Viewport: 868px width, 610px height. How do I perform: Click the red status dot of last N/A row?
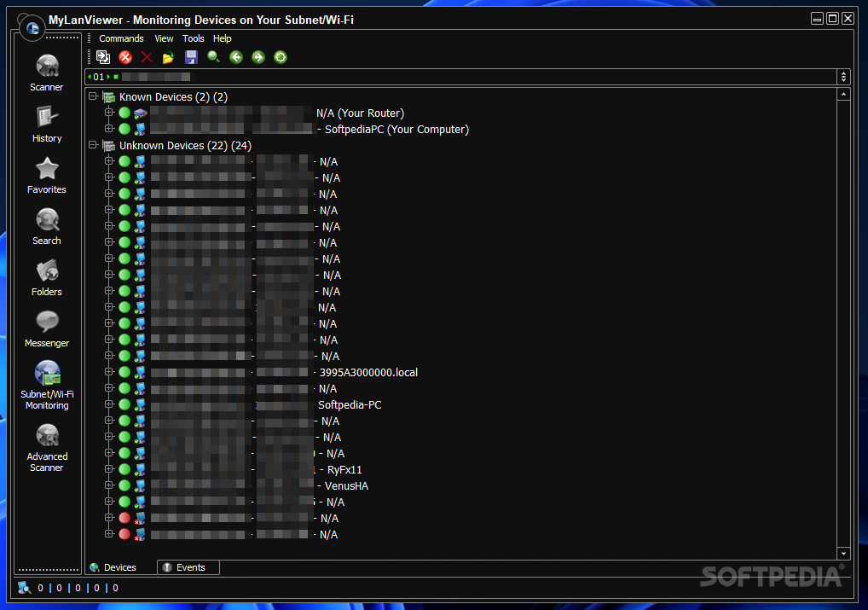(x=124, y=534)
